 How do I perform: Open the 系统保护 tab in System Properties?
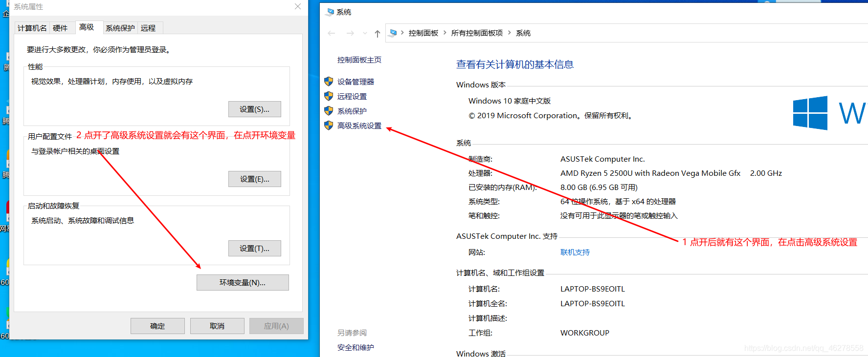tap(120, 28)
